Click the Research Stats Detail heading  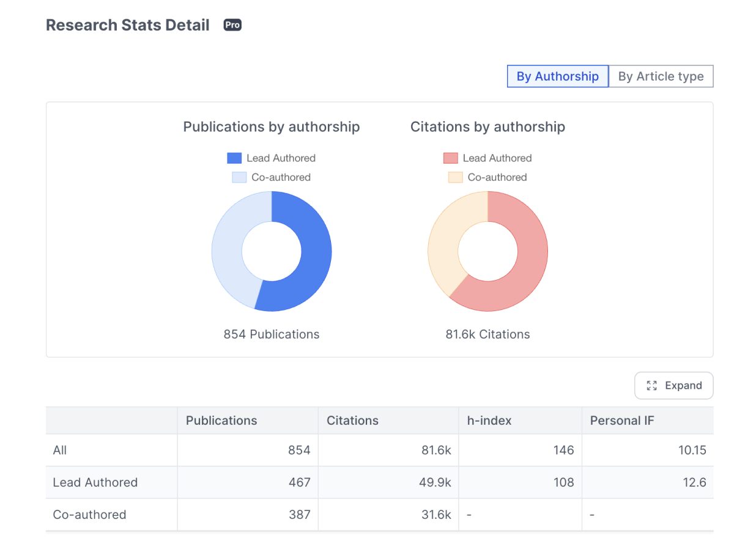tap(127, 25)
